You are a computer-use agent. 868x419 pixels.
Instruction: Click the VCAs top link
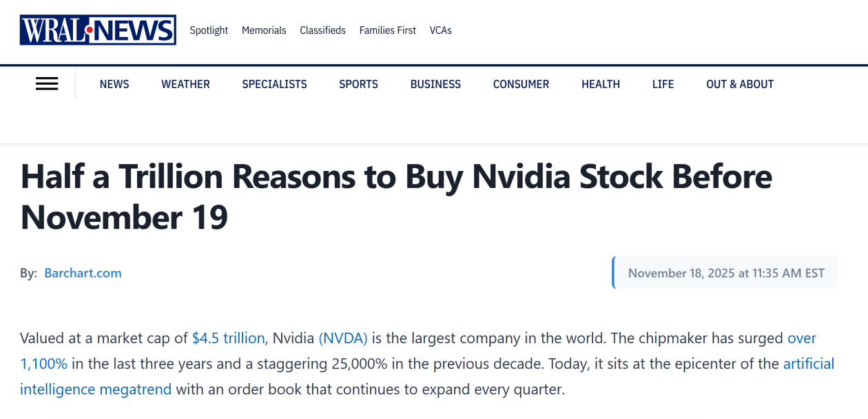441,30
